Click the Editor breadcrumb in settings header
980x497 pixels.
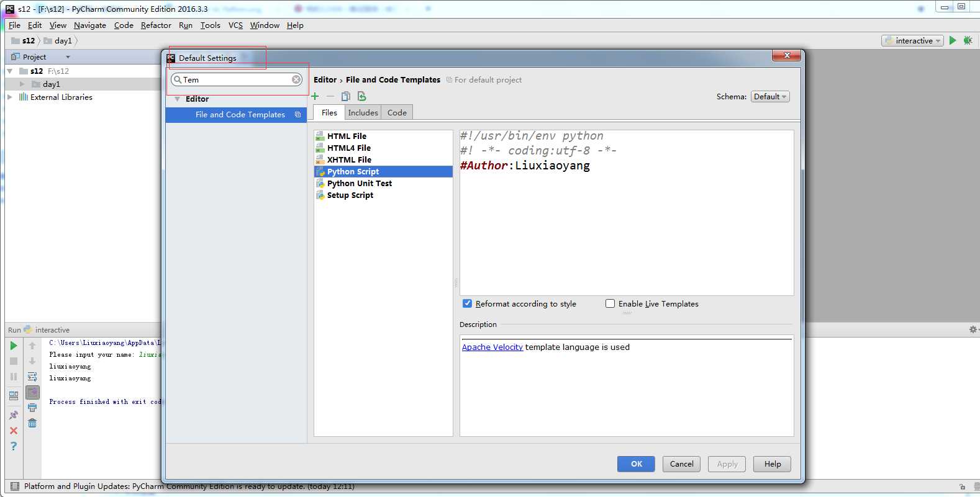(325, 79)
